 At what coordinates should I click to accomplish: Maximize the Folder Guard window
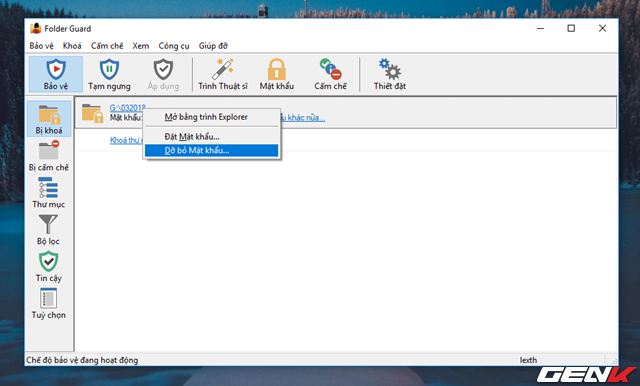click(x=571, y=28)
